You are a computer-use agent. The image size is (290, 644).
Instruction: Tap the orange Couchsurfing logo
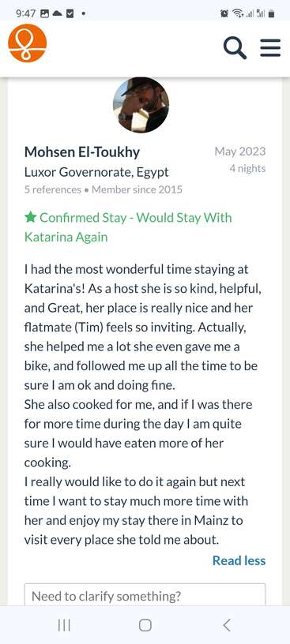point(27,43)
